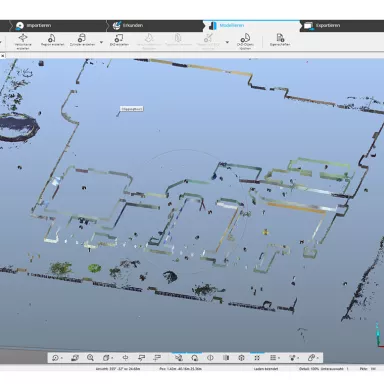Click the fourth ribbon tool, left of the greyed-out ones
384x384 pixels.
click(x=119, y=40)
